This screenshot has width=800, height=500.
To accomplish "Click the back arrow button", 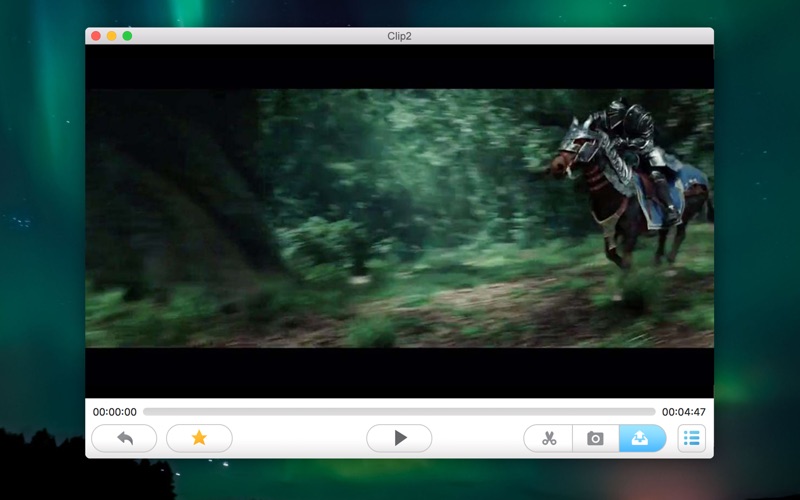I will pos(124,438).
